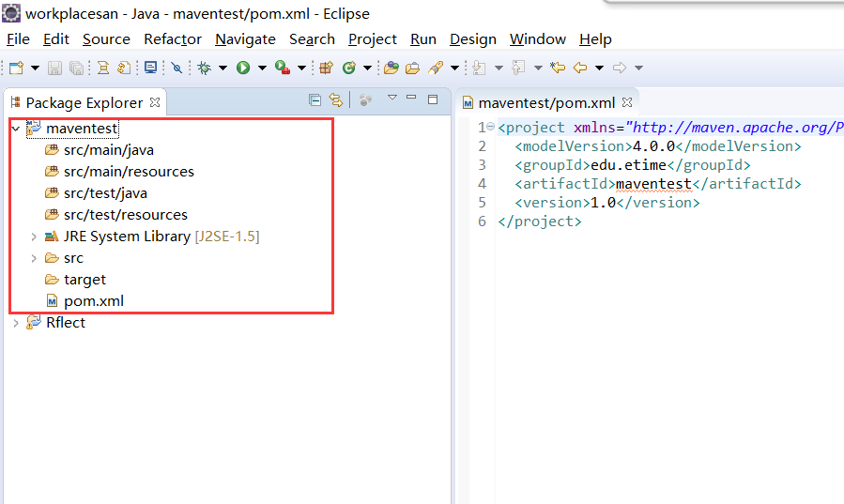Click the Open Task folder icon
The width and height of the screenshot is (844, 504).
[412, 68]
